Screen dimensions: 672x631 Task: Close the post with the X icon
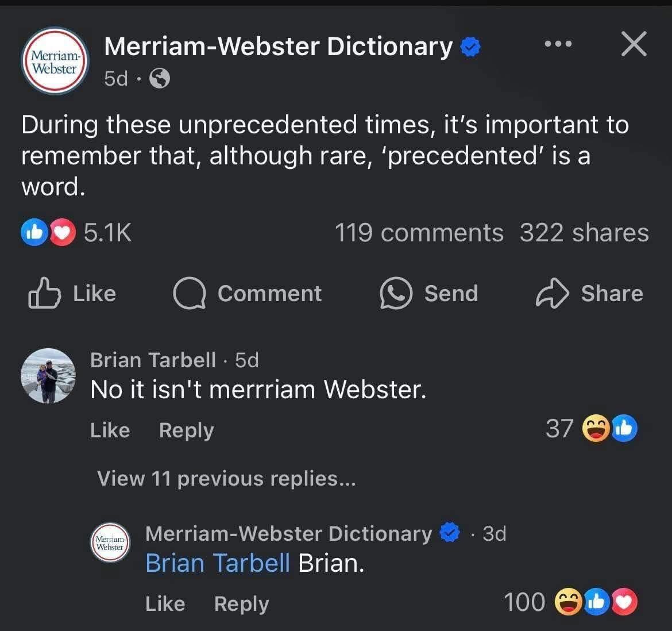(634, 44)
